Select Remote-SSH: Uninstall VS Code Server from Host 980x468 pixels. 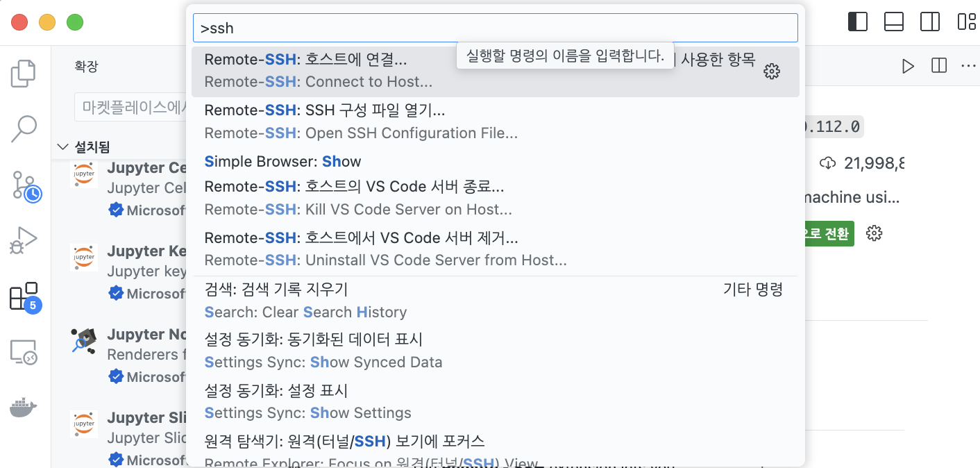[496, 249]
